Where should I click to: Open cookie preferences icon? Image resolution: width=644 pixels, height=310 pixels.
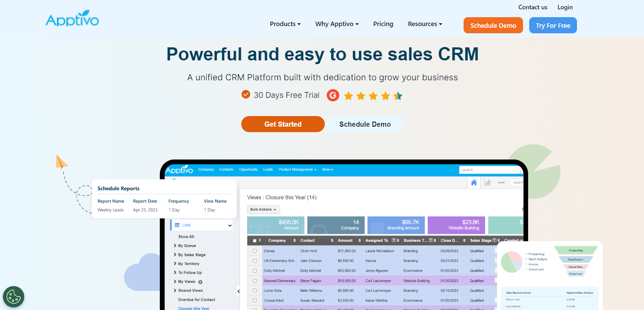click(x=14, y=297)
